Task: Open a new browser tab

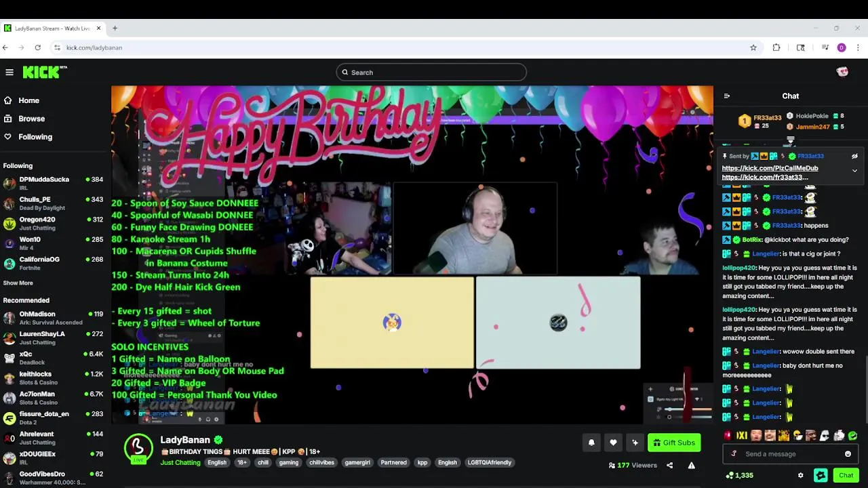Action: [115, 28]
